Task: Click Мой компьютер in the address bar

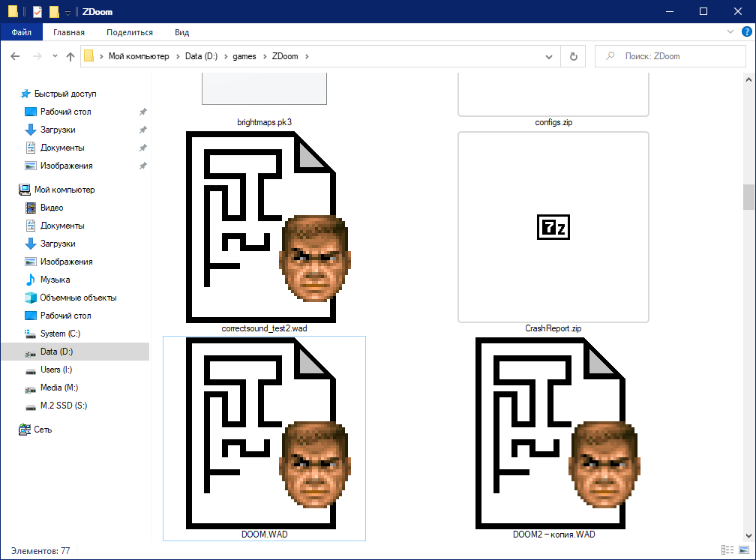Action: tap(139, 56)
